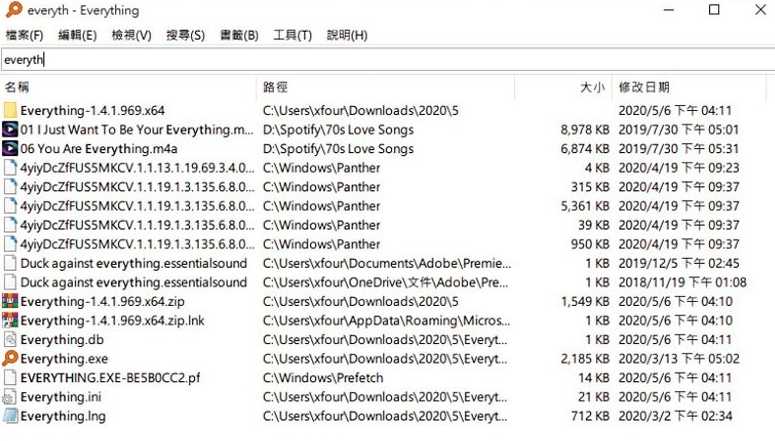Select the file icon of the 4 KB 4yiyDcZfFUS5MKCV row
Viewport: 775px width, 441px height.
tap(10, 168)
